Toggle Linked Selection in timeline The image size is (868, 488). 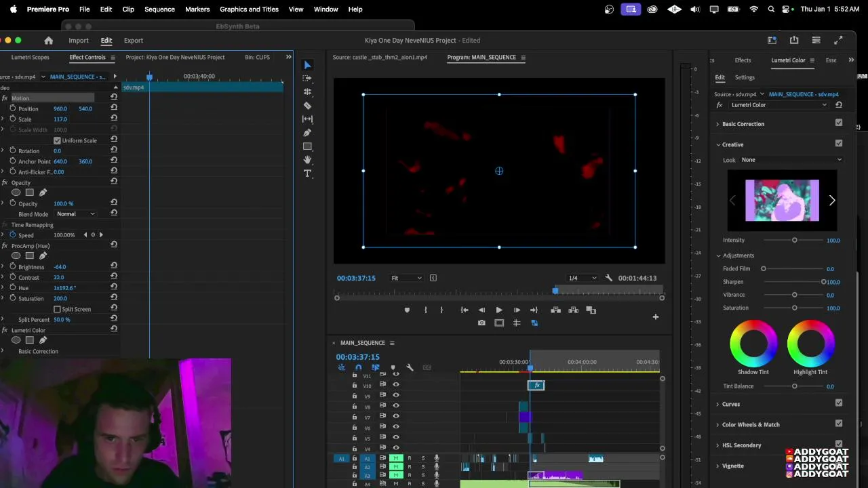(375, 367)
